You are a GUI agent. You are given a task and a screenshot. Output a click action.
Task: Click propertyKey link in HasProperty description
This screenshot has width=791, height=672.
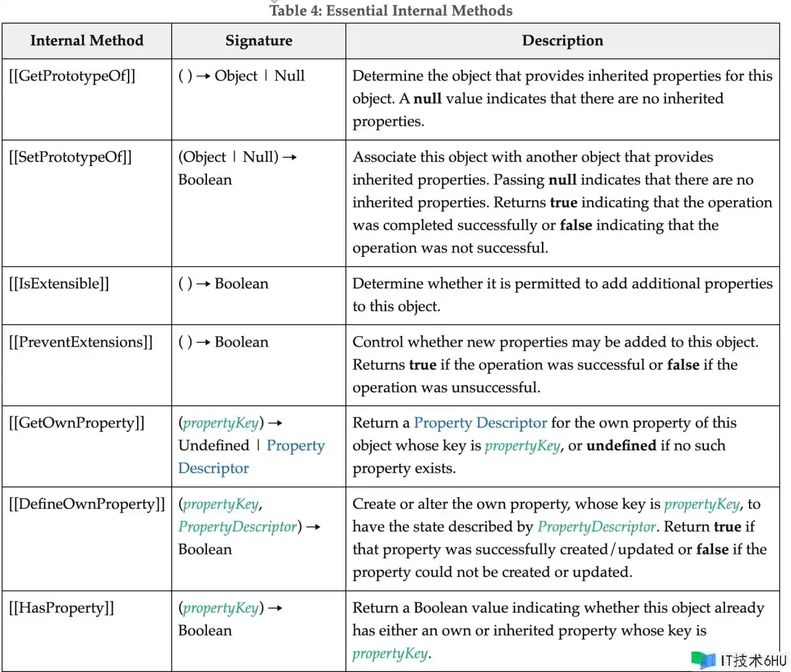click(x=390, y=653)
